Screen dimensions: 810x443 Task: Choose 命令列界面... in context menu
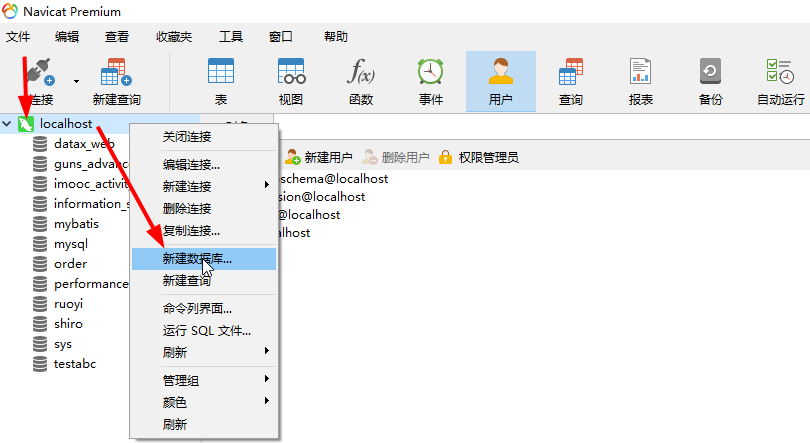click(x=204, y=309)
